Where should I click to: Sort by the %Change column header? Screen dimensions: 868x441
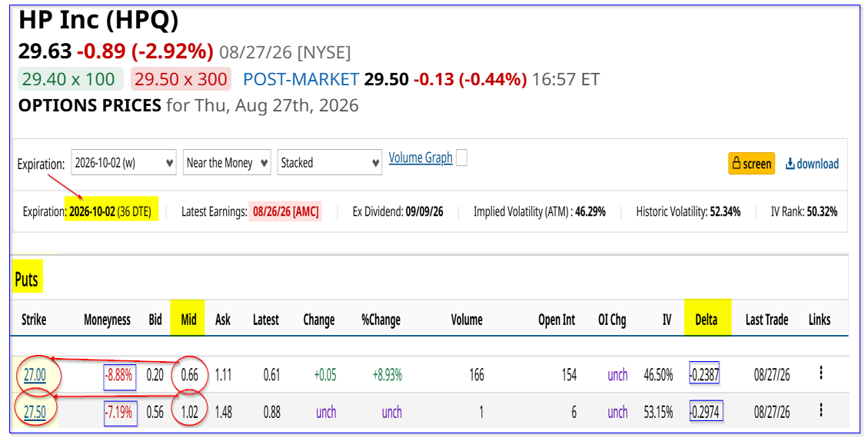coord(381,320)
